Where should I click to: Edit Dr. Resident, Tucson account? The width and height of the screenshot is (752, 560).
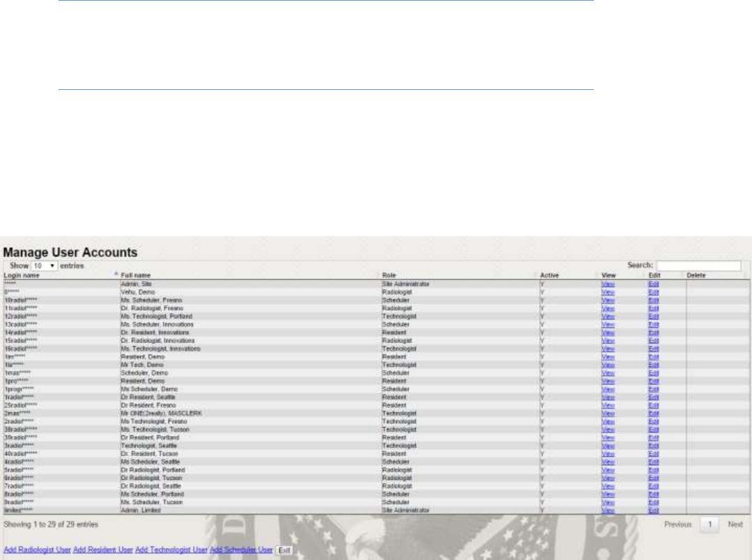[654, 454]
